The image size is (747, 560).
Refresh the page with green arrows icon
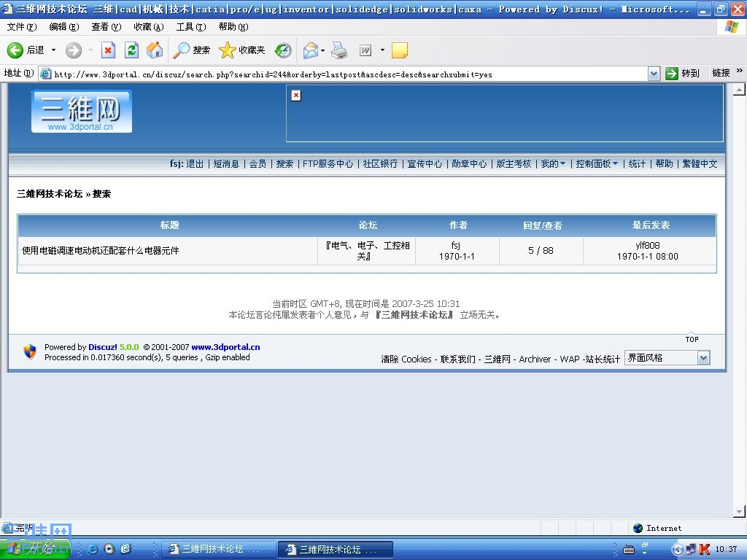pyautogui.click(x=131, y=50)
